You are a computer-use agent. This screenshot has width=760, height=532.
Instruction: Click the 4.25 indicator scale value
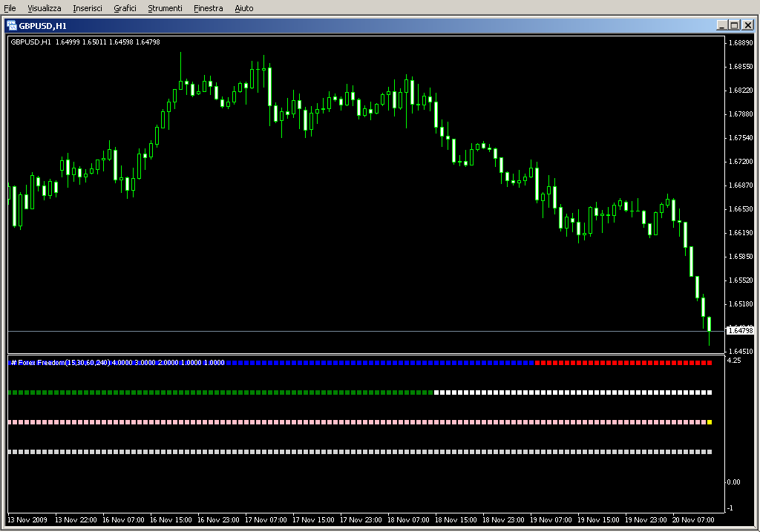[734, 361]
